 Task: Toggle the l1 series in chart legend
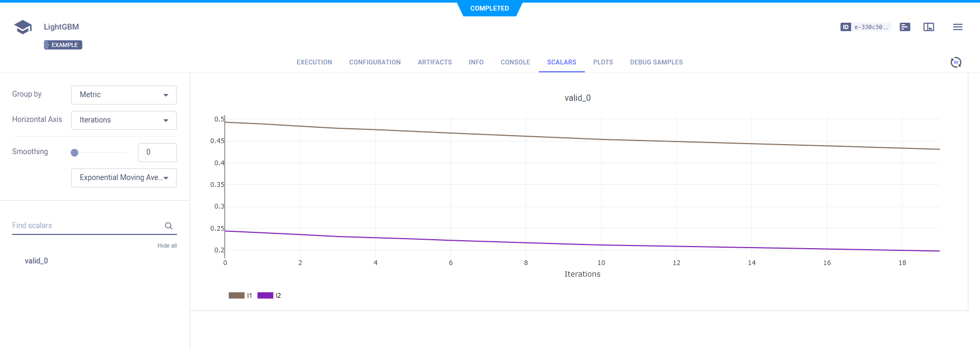240,296
